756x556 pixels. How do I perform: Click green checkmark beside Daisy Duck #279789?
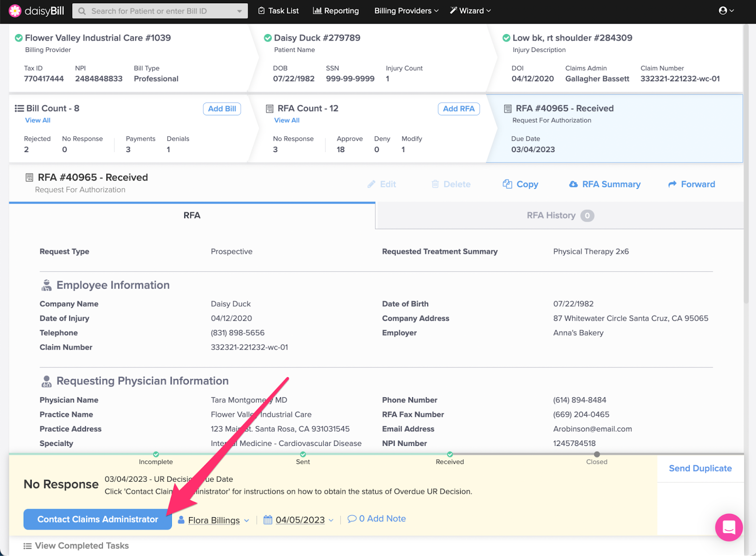point(267,38)
